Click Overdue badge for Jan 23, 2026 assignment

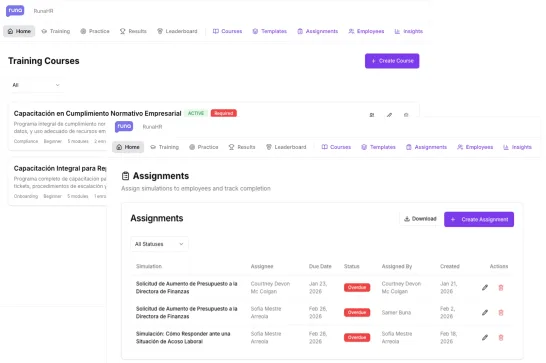357,288
